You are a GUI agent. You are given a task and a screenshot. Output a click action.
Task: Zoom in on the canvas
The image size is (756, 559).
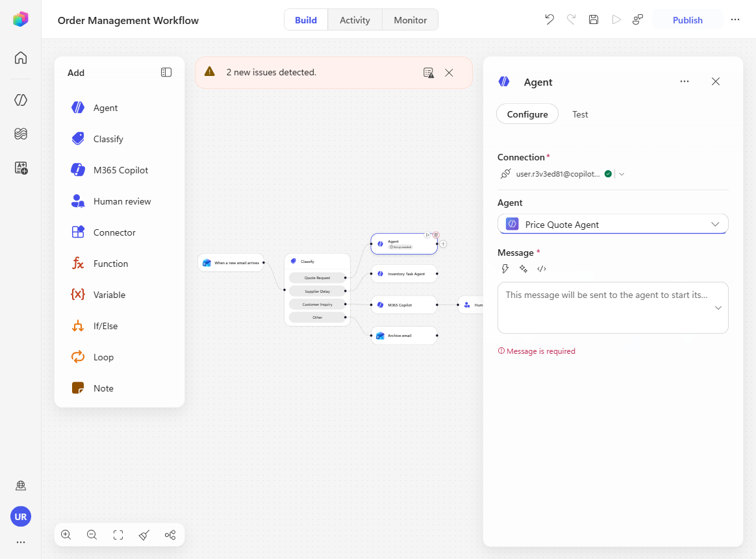tap(66, 535)
